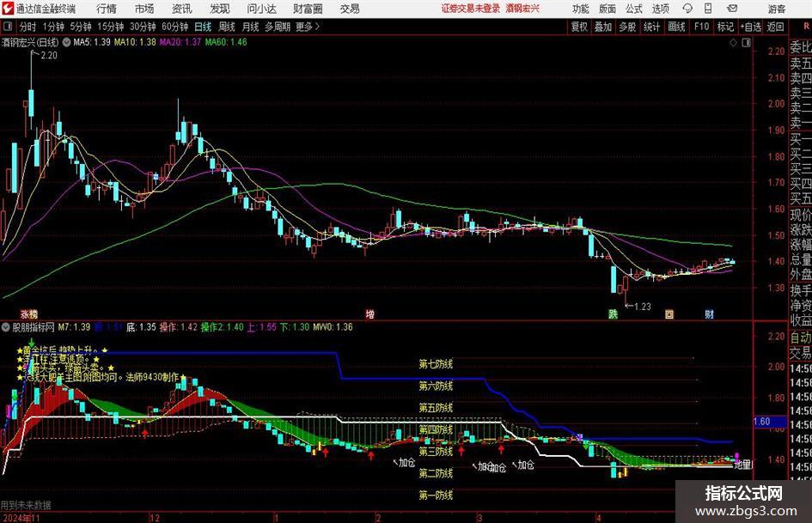Open the 资讯 menu
This screenshot has height=523, width=812.
tap(182, 9)
